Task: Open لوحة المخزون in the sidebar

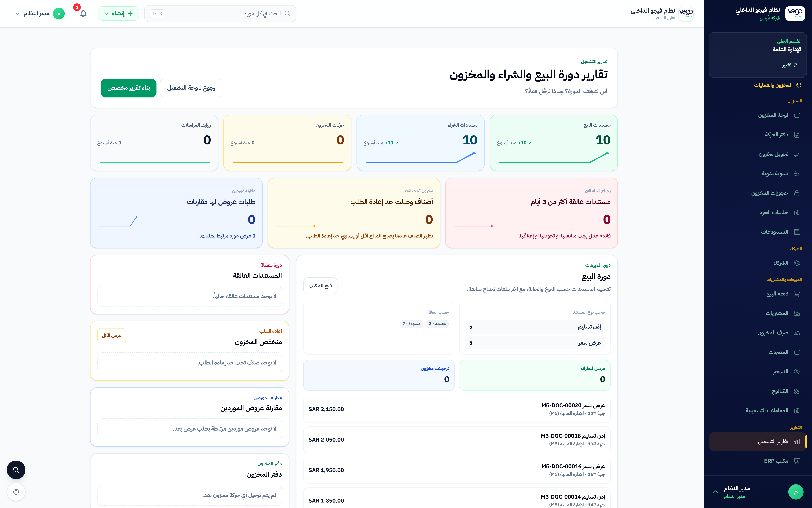Action: (x=758, y=115)
